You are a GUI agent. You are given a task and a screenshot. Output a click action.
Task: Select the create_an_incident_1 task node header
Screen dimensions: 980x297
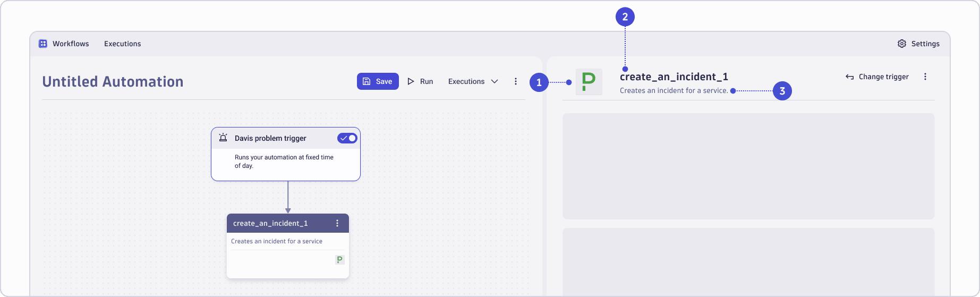click(x=288, y=223)
